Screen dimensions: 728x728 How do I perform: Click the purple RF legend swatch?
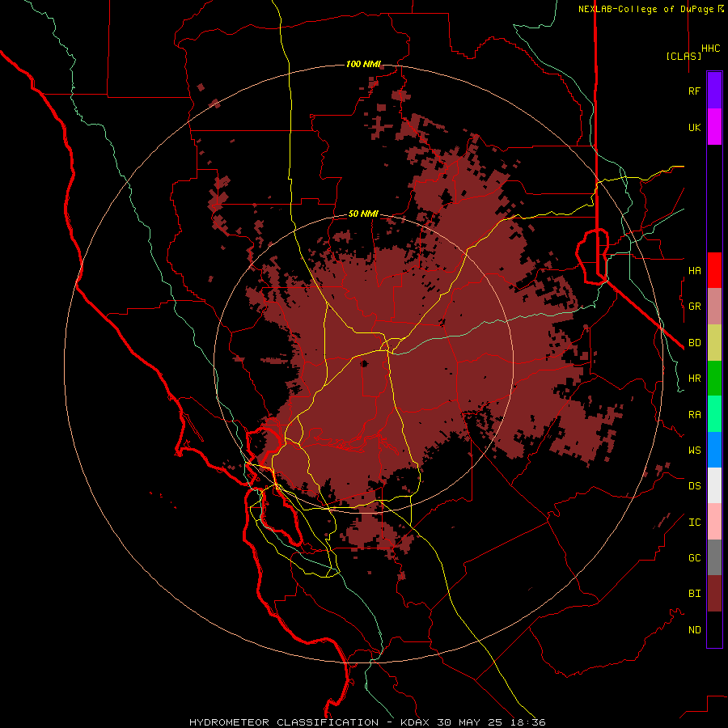coord(714,91)
